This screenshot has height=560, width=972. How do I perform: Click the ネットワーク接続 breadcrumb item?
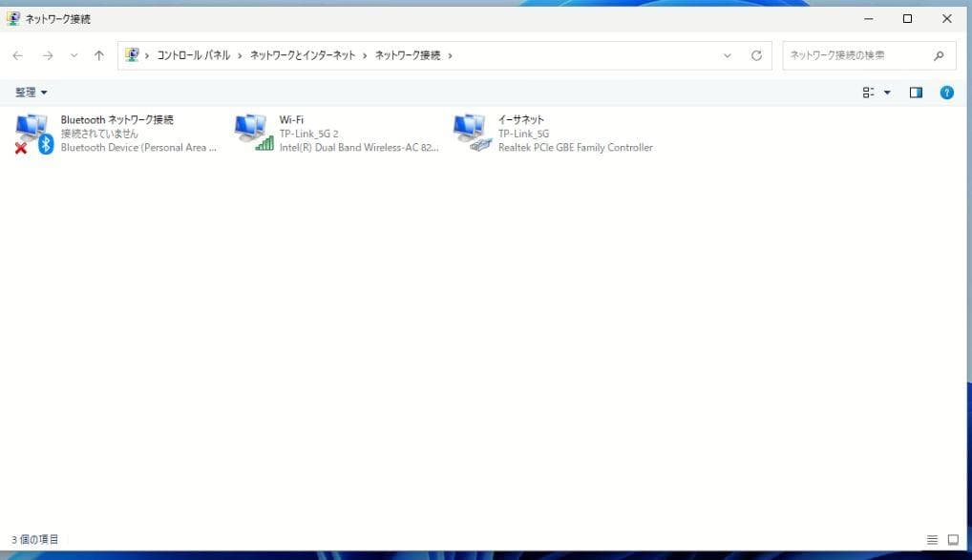pos(409,55)
